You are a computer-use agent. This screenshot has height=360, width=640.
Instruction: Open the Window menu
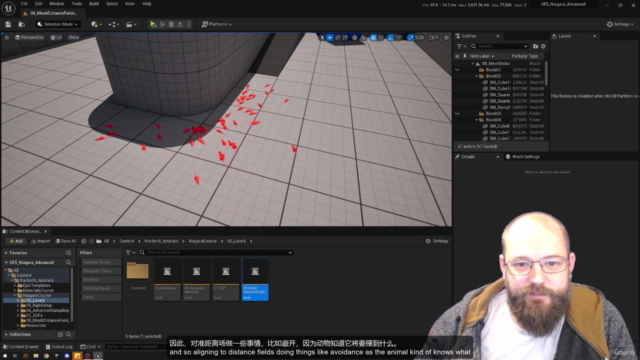[57, 4]
